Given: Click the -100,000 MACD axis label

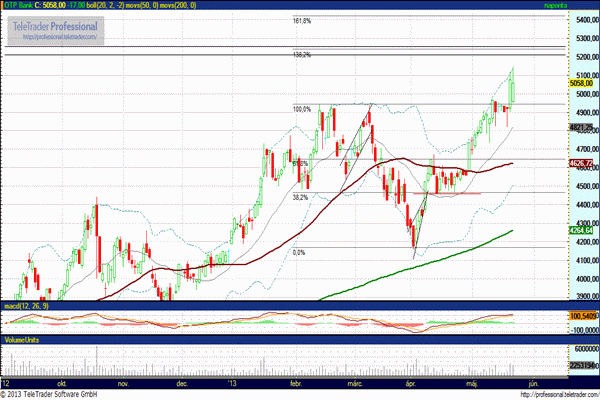Looking at the screenshot, I should point(584,330).
